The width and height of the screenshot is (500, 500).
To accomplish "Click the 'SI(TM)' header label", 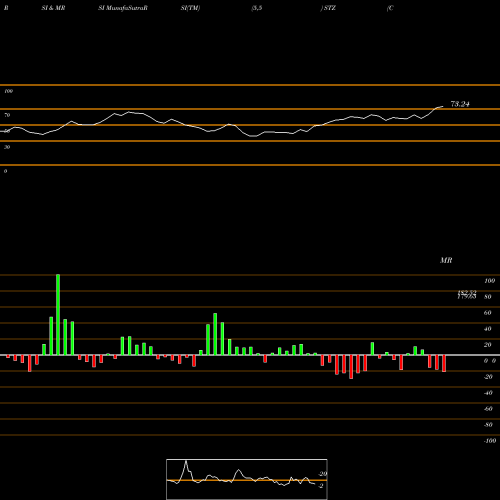I will [x=190, y=8].
